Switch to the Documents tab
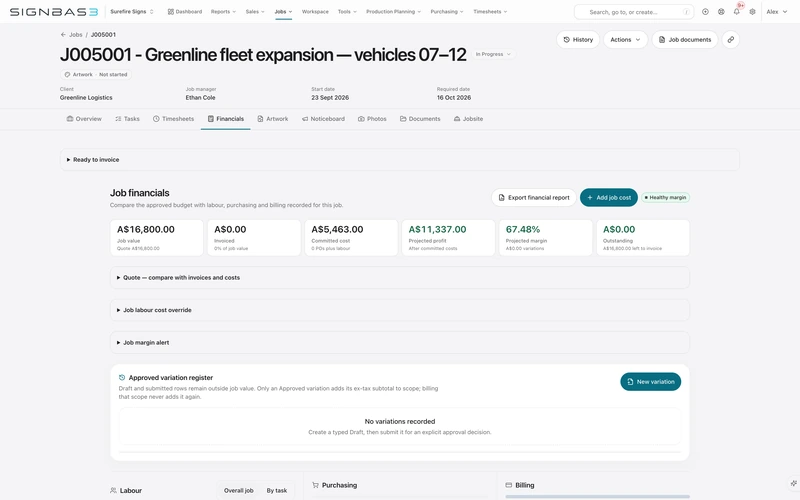 coord(420,119)
